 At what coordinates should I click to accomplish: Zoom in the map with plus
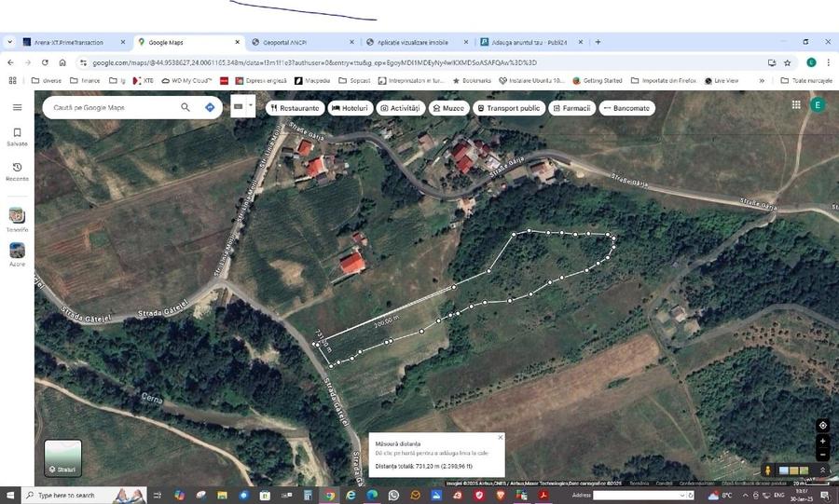(822, 442)
